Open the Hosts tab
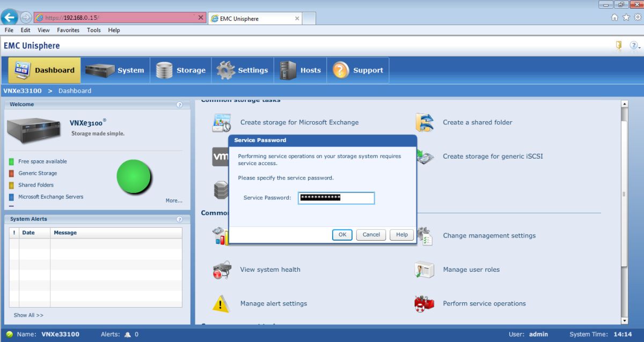The image size is (644, 342). (x=301, y=70)
